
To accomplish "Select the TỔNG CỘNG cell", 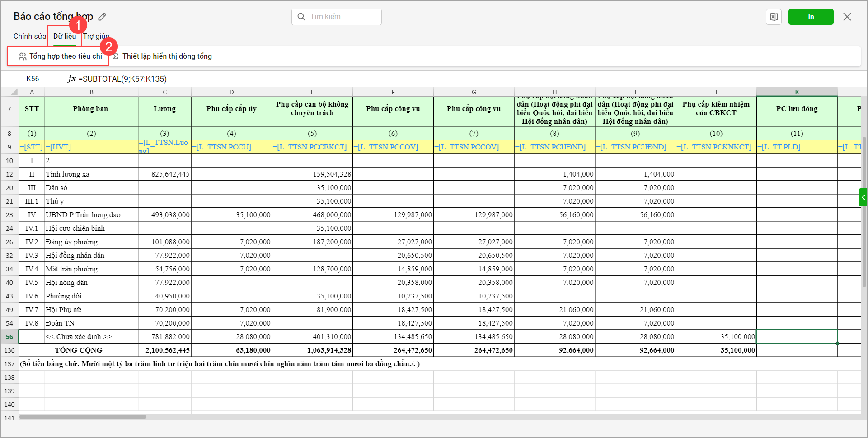I will [79, 350].
